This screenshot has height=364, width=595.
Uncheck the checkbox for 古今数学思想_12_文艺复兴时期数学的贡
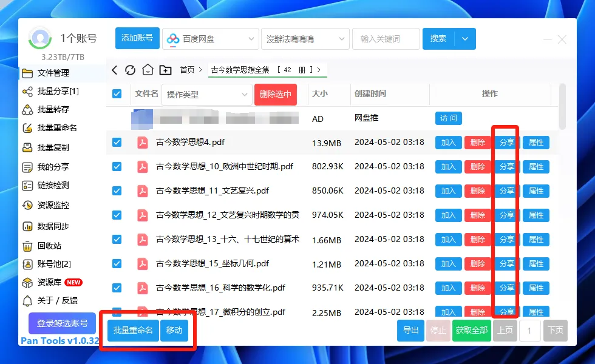(117, 215)
